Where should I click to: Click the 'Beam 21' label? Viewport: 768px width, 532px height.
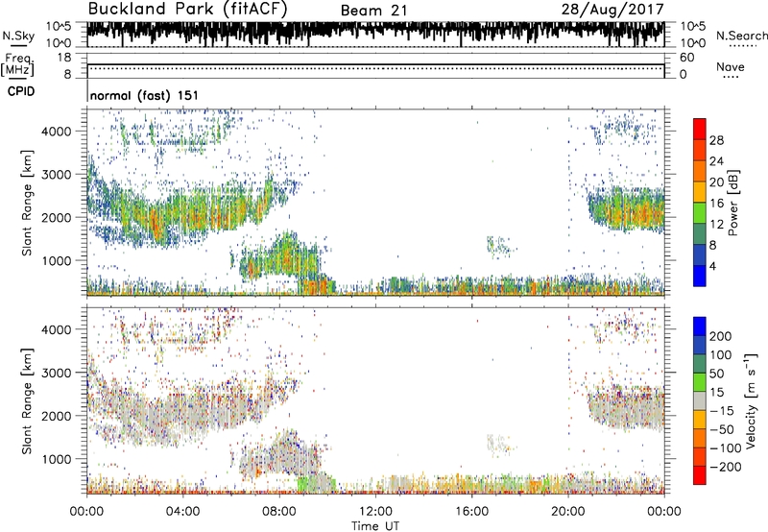pyautogui.click(x=373, y=11)
